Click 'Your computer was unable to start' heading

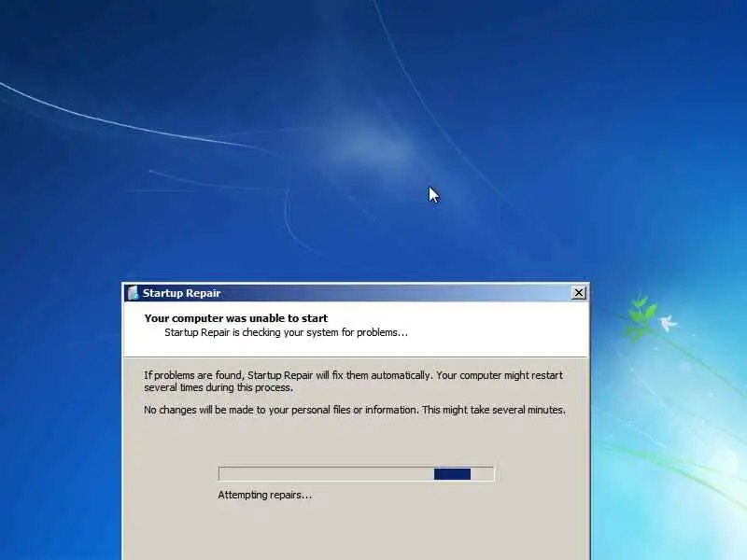click(x=236, y=318)
